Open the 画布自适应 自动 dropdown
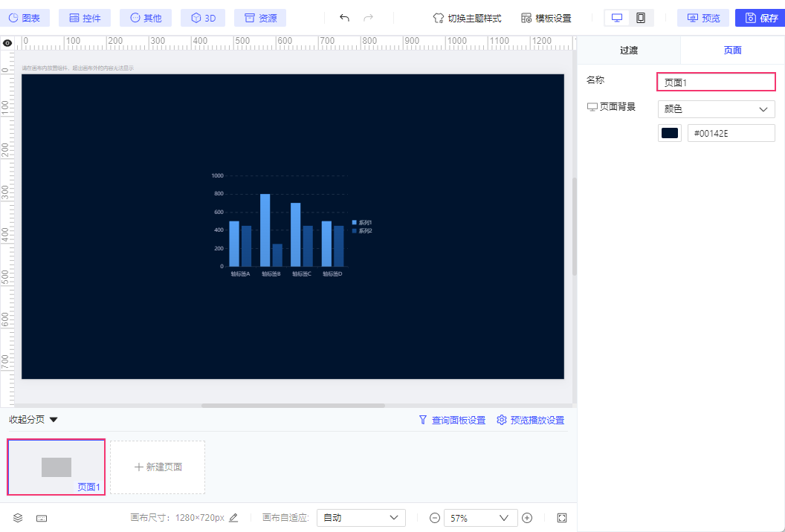The height and width of the screenshot is (532, 785). click(x=361, y=517)
